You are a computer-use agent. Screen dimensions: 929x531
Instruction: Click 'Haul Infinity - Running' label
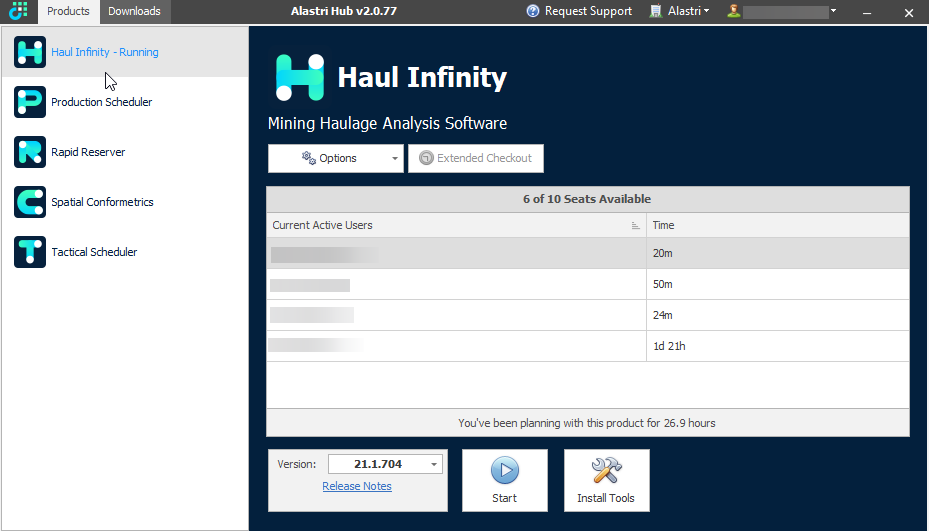(105, 52)
